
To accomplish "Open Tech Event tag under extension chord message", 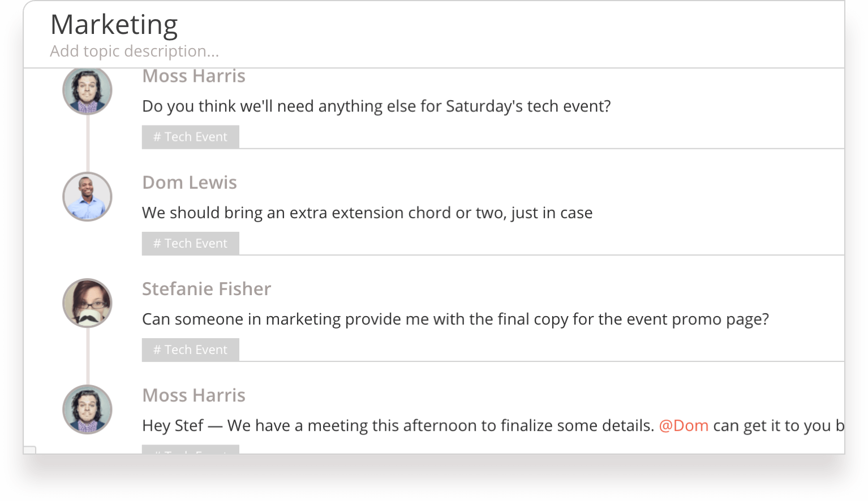I will pos(191,243).
